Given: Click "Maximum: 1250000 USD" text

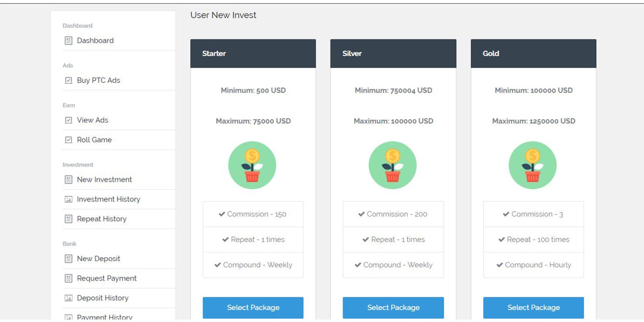Looking at the screenshot, I should point(534,121).
